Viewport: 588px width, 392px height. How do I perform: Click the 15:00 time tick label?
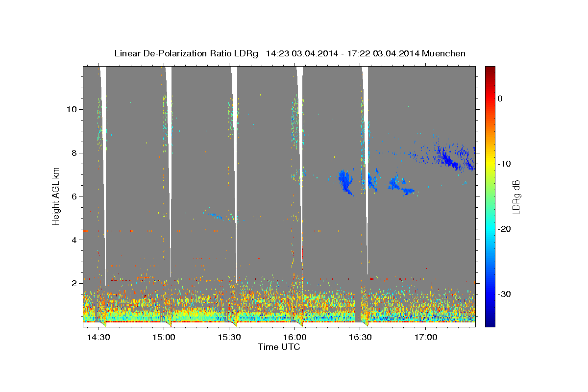click(164, 338)
